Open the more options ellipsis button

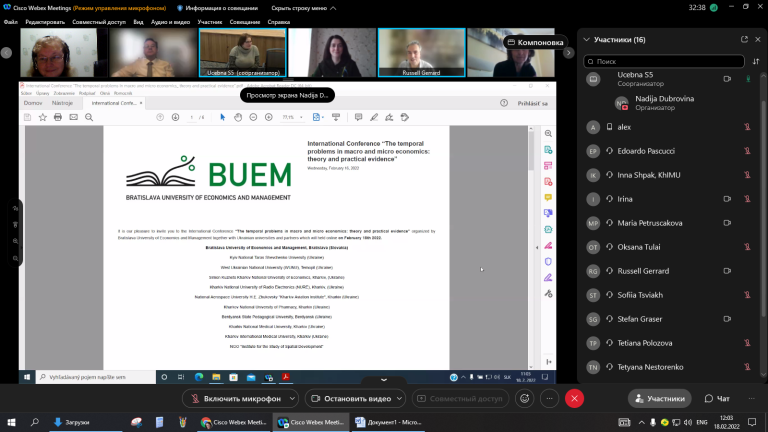[x=550, y=399]
